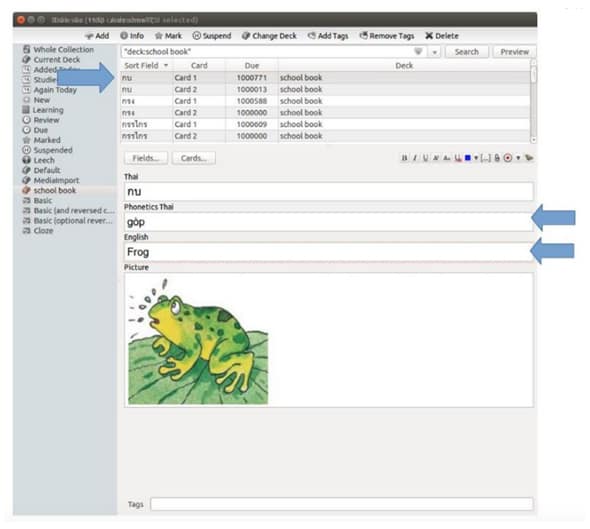Select Whole Collection in the sidebar
The width and height of the screenshot is (590, 529).
(59, 49)
